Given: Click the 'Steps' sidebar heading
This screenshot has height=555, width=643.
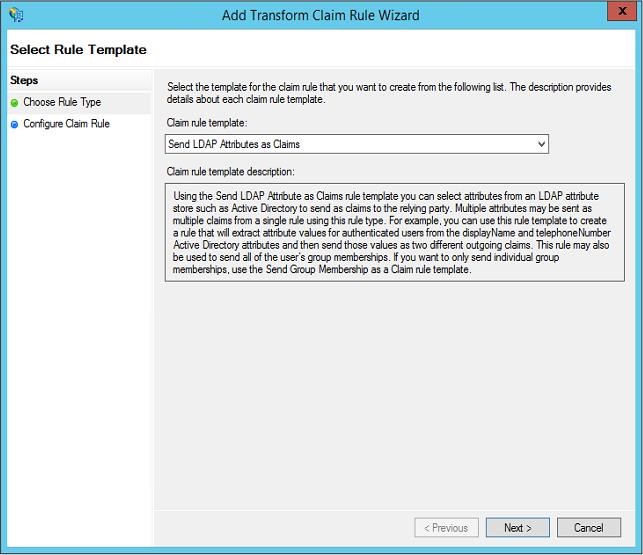Looking at the screenshot, I should (26, 80).
